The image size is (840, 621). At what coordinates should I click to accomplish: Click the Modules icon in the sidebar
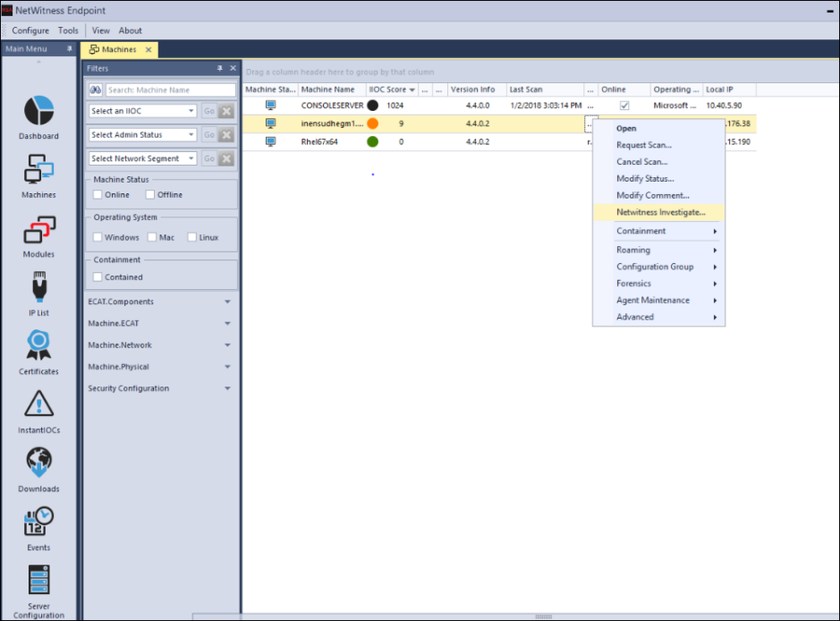38,231
